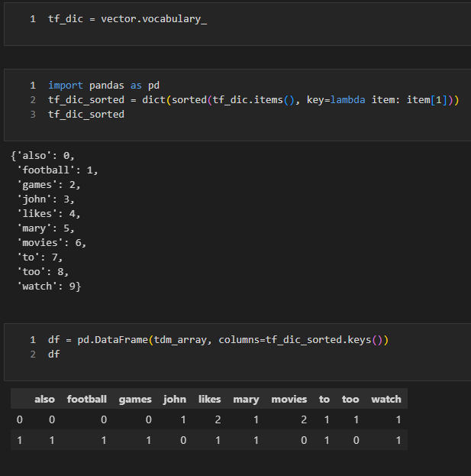Click the 'mary' column header
Image resolution: width=471 pixels, height=476 pixels.
tap(246, 399)
